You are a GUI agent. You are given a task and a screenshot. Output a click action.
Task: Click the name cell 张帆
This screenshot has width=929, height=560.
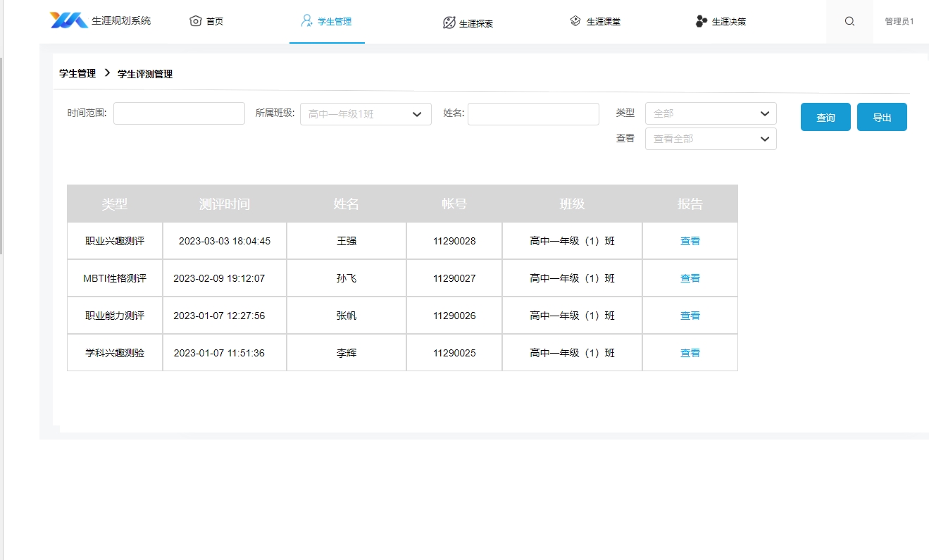pyautogui.click(x=347, y=316)
